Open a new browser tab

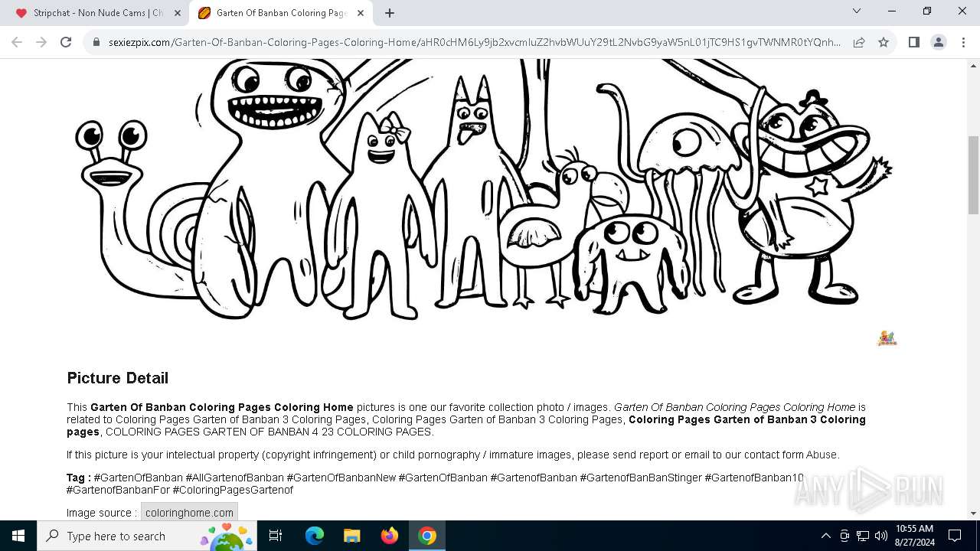point(390,13)
